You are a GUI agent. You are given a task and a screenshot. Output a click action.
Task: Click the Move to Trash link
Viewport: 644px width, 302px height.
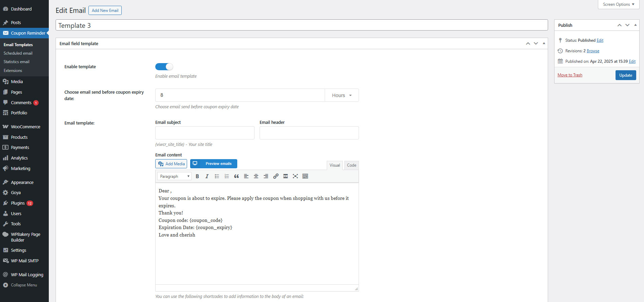point(570,75)
